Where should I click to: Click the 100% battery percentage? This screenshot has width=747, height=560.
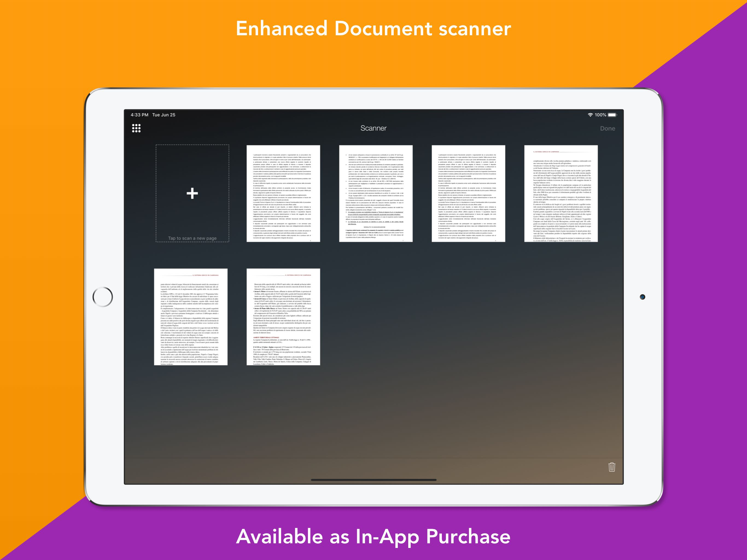point(600,115)
